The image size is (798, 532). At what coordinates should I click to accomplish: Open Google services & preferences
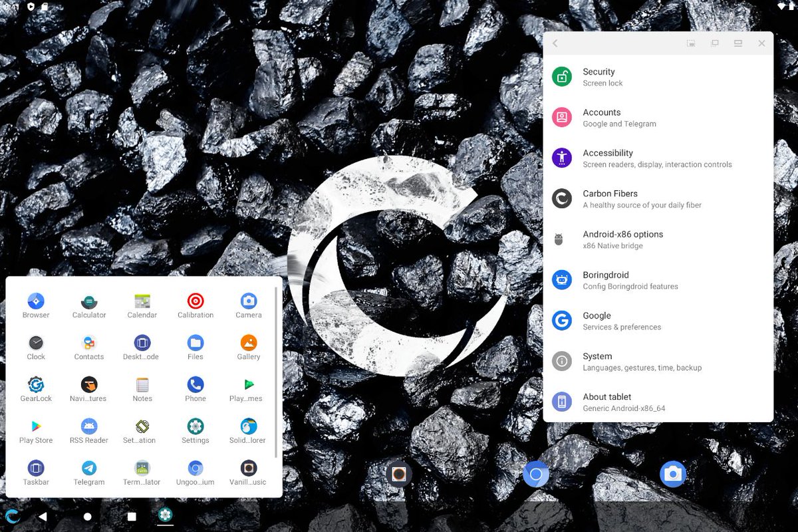[x=658, y=321]
